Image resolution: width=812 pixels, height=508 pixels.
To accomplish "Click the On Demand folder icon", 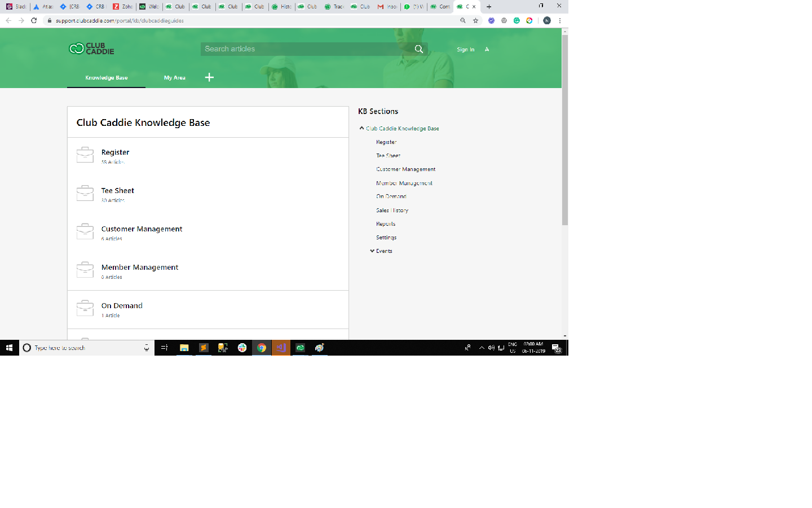I will pyautogui.click(x=85, y=308).
